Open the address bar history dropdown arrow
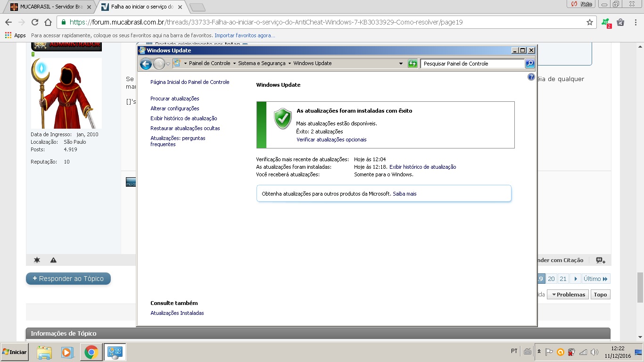This screenshot has width=644, height=362. pos(401,64)
